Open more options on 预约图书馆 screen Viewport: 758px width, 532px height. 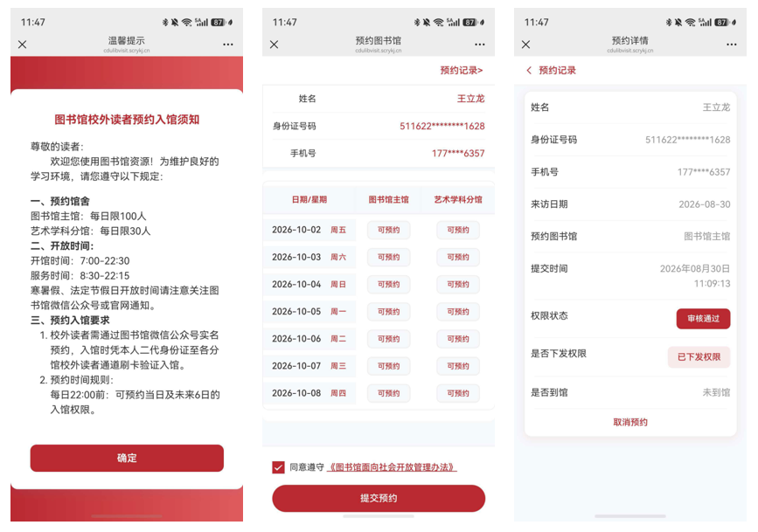tap(480, 45)
